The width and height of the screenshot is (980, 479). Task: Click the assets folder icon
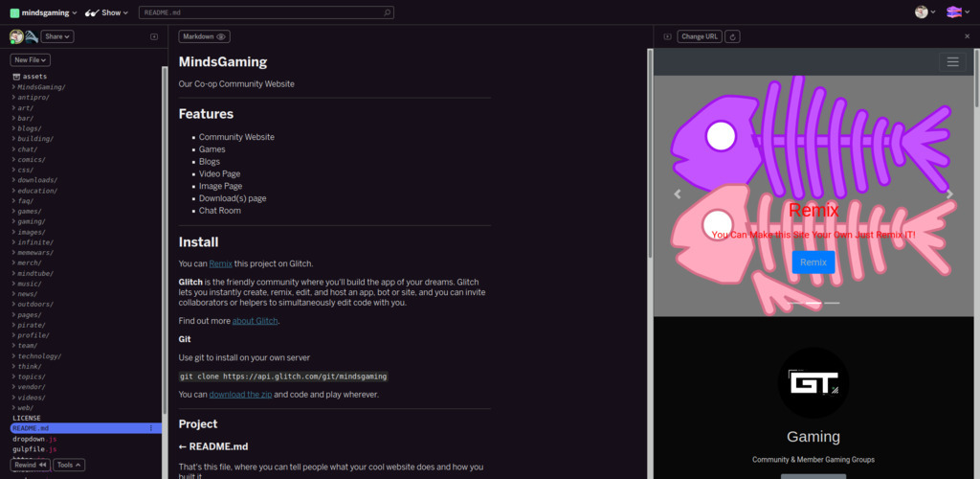point(16,77)
